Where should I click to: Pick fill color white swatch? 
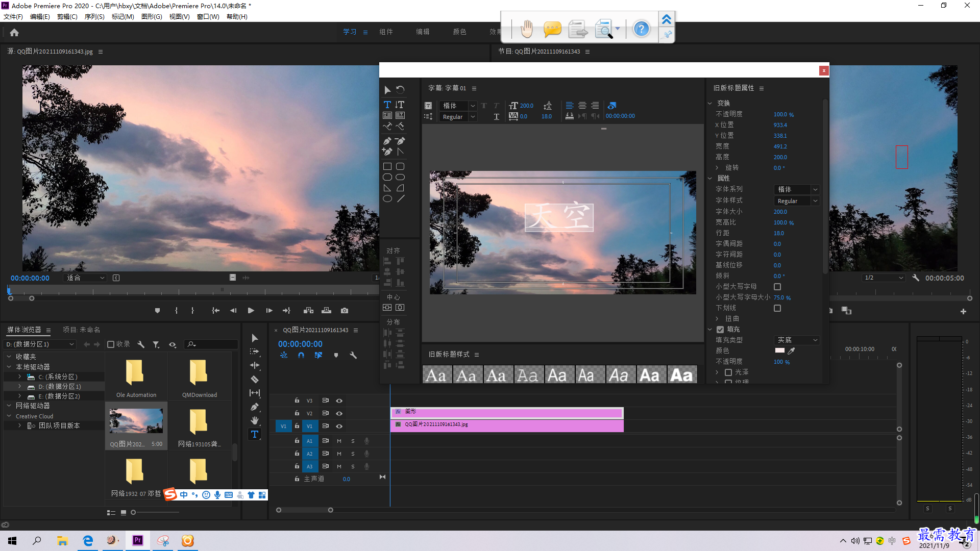click(x=779, y=350)
